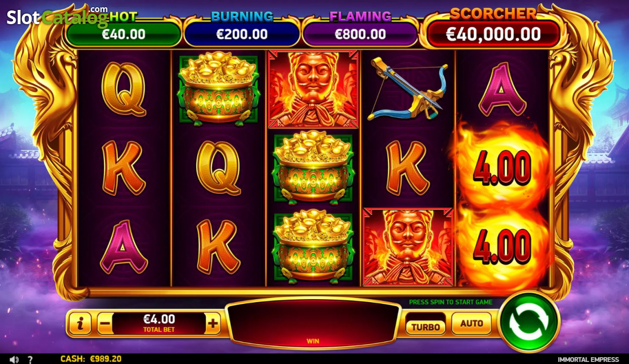
Task: Open the info paytable button
Action: [80, 324]
